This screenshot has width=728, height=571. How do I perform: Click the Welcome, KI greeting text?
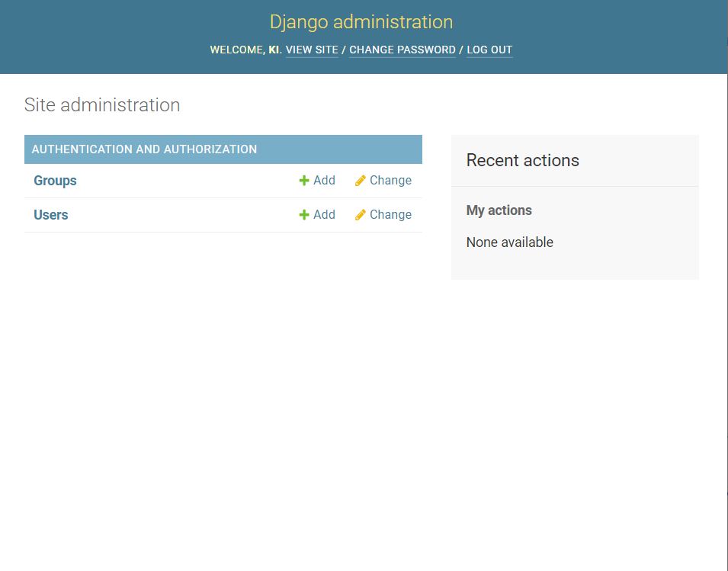point(246,50)
